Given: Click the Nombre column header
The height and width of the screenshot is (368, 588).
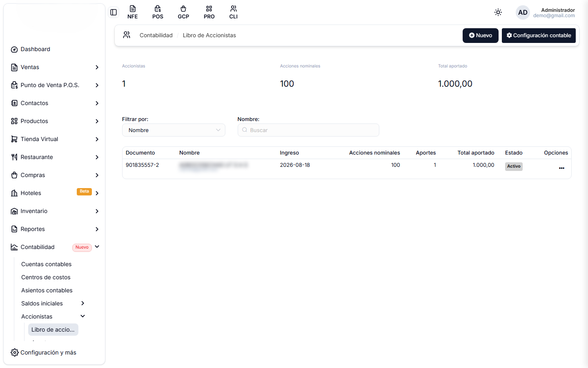Looking at the screenshot, I should coord(189,153).
